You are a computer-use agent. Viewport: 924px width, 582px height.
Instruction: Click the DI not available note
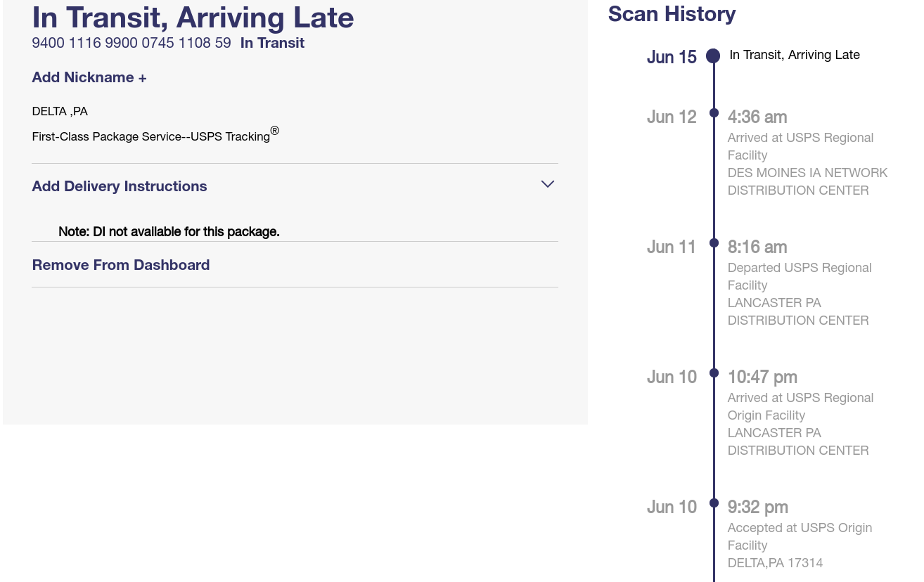click(x=169, y=231)
